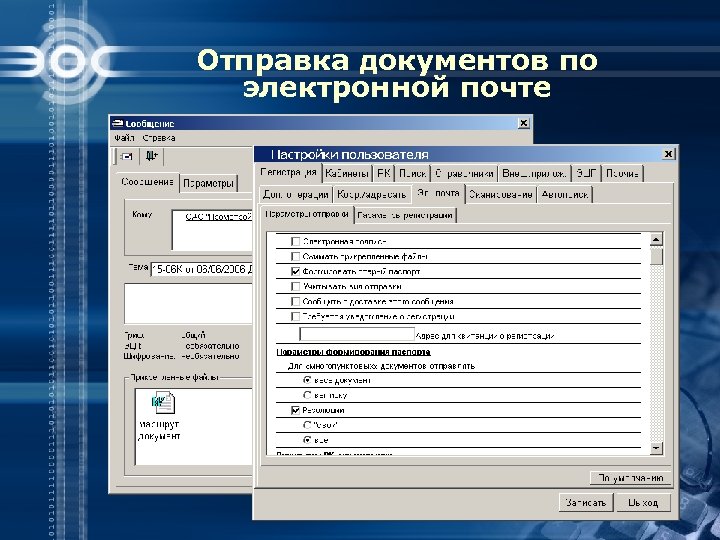Open the Регистрация tab
The height and width of the screenshot is (540, 720).
pyautogui.click(x=288, y=173)
